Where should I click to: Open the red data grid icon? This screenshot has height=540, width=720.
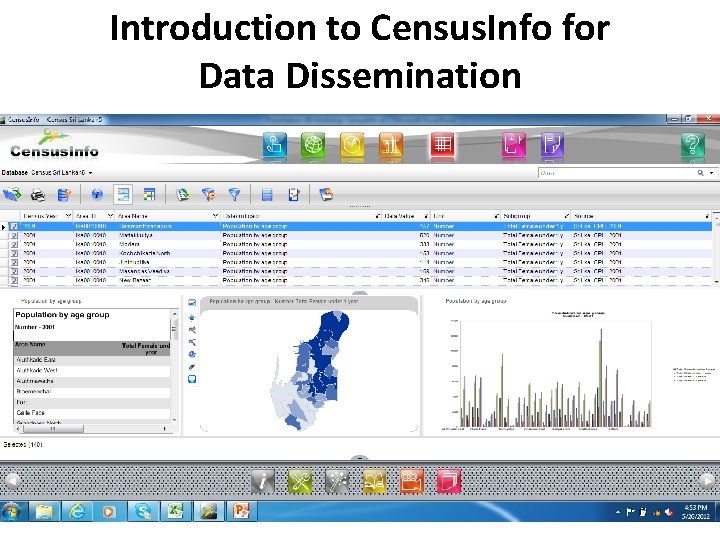[443, 144]
